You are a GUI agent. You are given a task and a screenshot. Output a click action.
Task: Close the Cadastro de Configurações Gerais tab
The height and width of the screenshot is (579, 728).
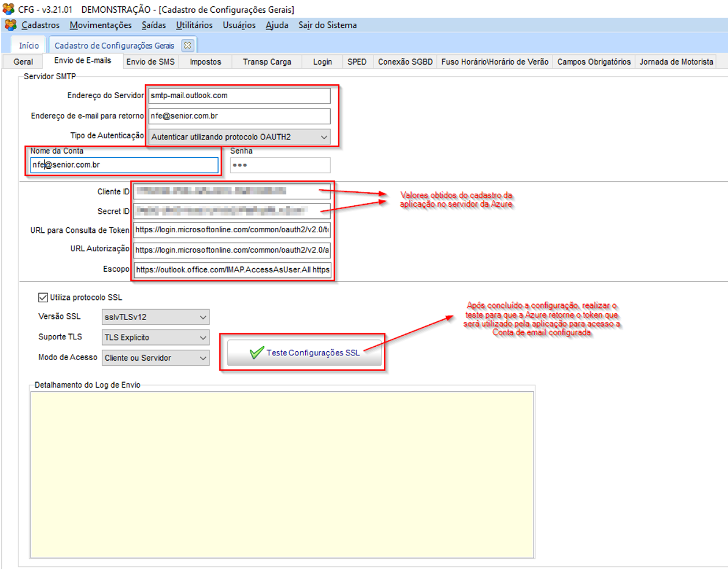tap(187, 46)
